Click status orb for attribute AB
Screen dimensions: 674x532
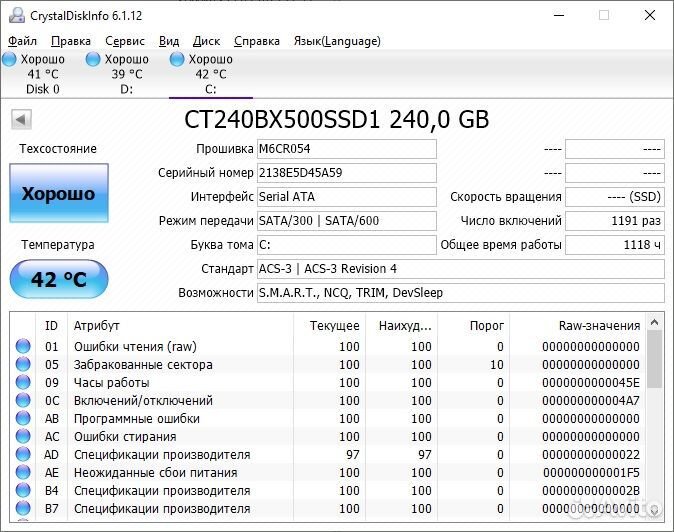[23, 418]
